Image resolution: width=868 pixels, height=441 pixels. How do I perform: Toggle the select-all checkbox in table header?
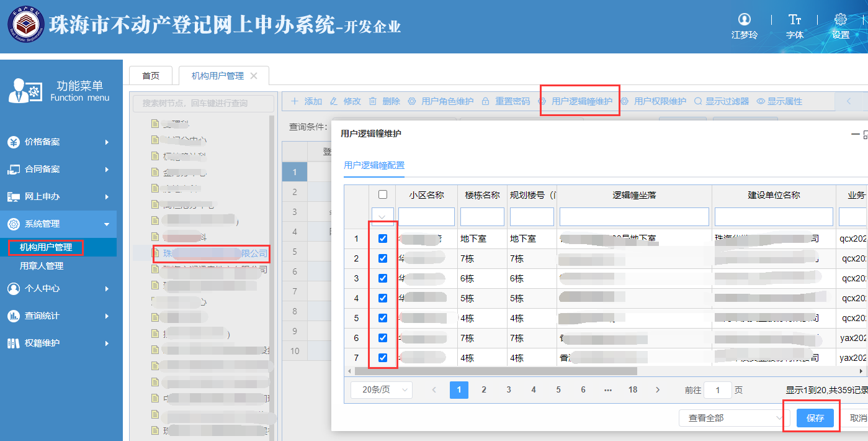click(383, 195)
